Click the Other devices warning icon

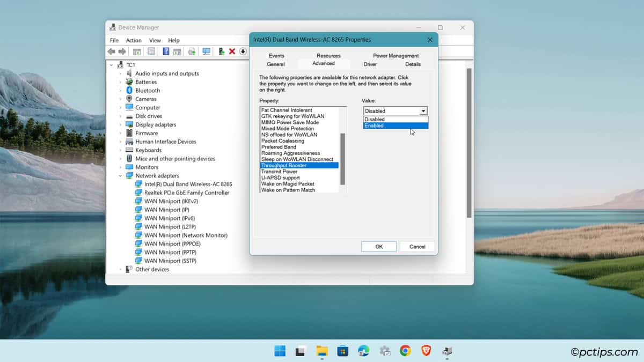click(x=129, y=269)
